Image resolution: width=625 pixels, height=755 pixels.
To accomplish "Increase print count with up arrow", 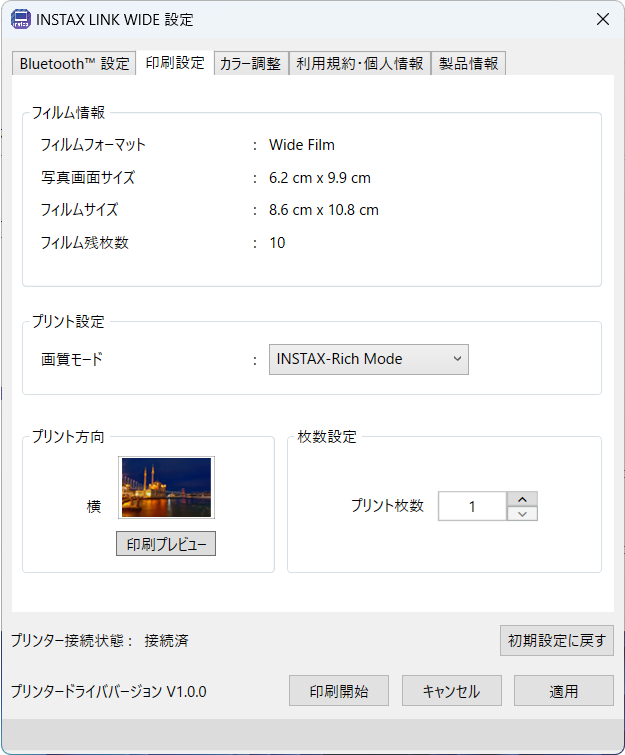I will pyautogui.click(x=522, y=499).
